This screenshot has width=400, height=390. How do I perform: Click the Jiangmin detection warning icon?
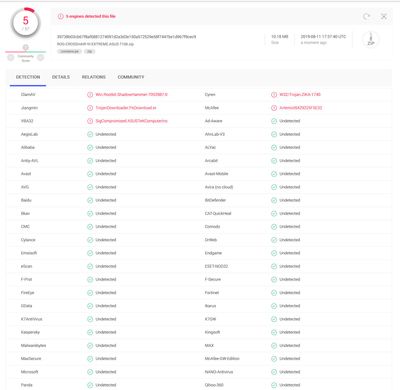tap(90, 108)
